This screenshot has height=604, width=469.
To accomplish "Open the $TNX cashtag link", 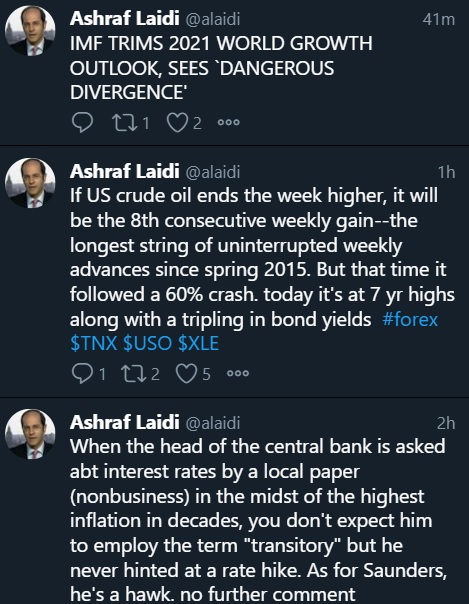I will point(94,344).
